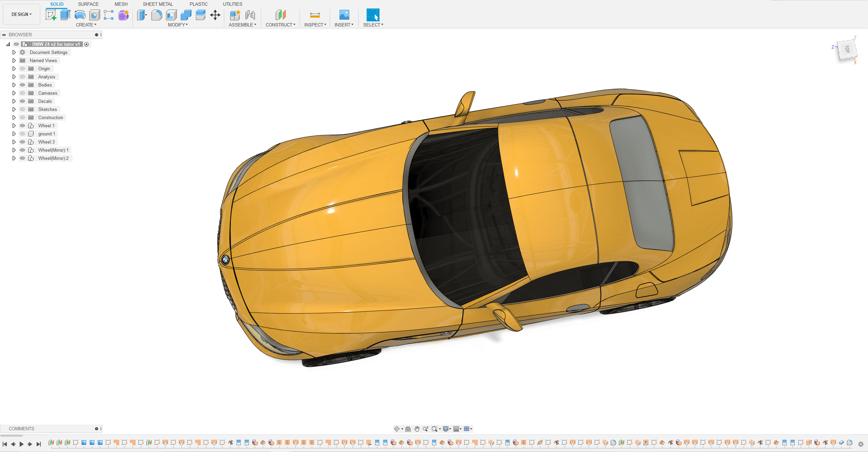Show the Sketches folder
The width and height of the screenshot is (868, 452).
[22, 109]
